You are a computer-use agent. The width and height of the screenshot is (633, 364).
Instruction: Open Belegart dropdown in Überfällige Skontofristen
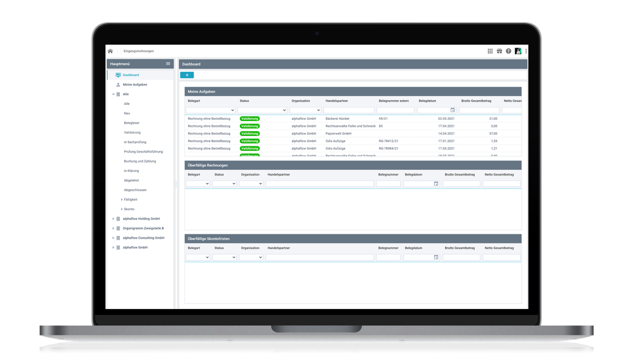point(198,257)
